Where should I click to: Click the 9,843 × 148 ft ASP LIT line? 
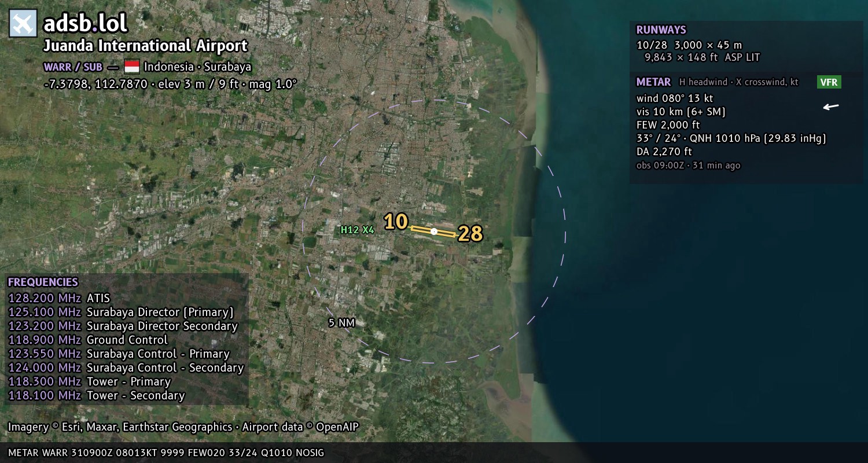click(702, 57)
